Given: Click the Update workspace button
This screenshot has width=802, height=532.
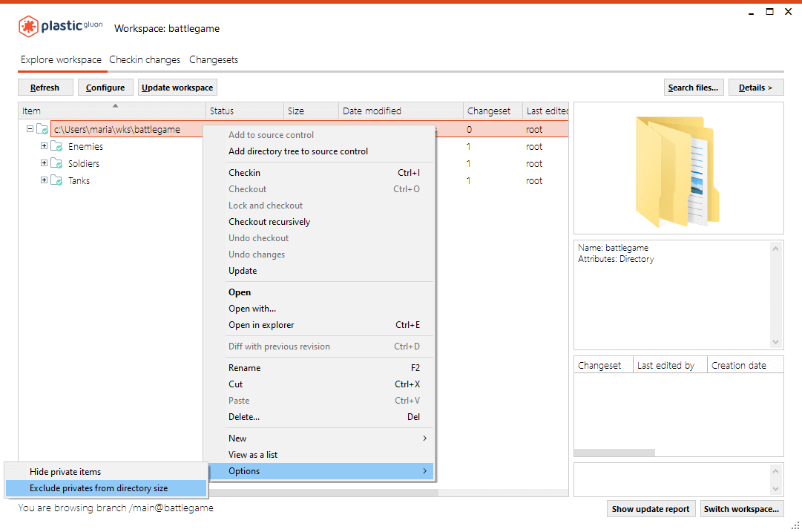Looking at the screenshot, I should 177,88.
